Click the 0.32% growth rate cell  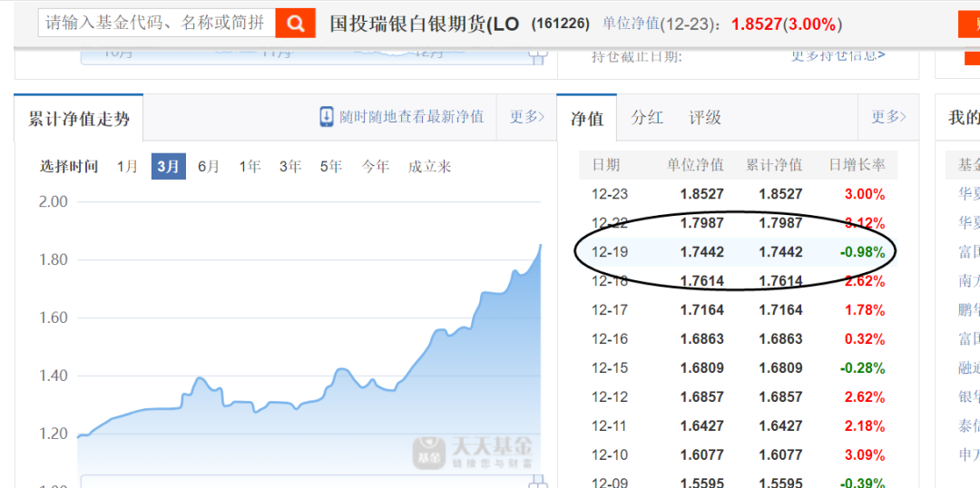point(865,338)
